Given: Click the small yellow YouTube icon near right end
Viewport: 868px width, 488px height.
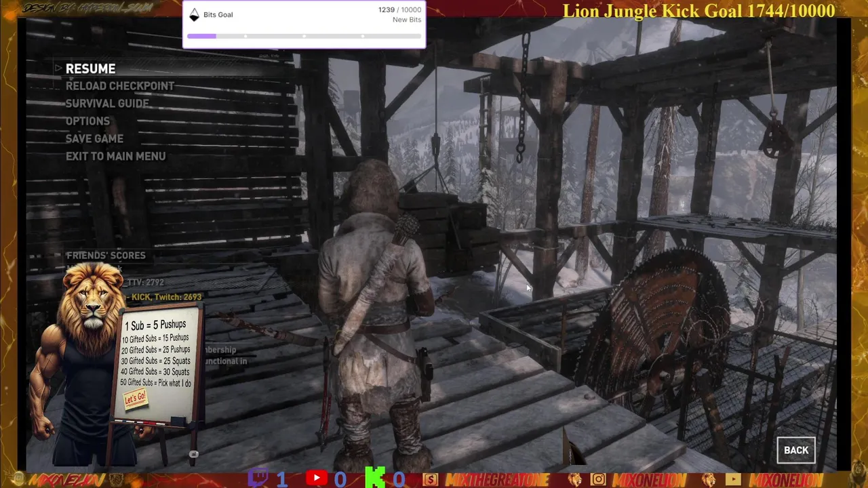Looking at the screenshot, I should pos(733,480).
